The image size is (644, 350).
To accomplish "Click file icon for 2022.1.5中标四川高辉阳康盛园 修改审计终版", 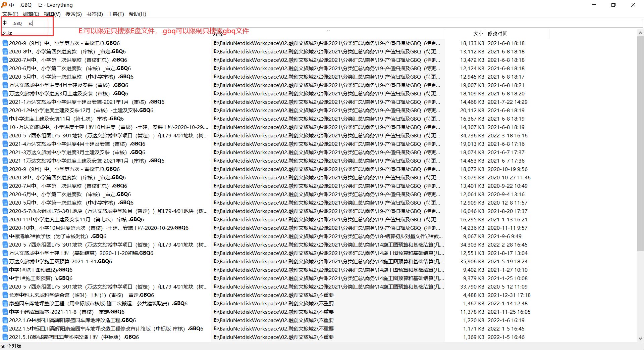I will coord(5,329).
